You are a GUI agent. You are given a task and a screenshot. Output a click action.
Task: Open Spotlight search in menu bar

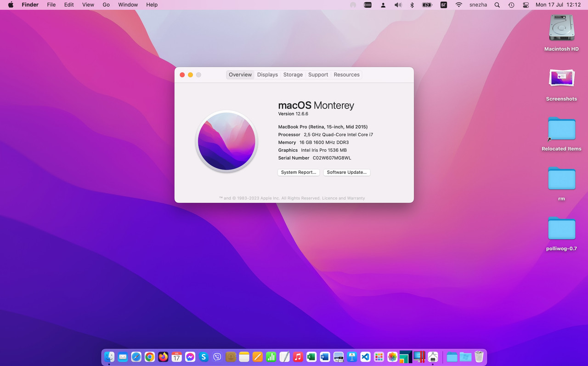[497, 5]
